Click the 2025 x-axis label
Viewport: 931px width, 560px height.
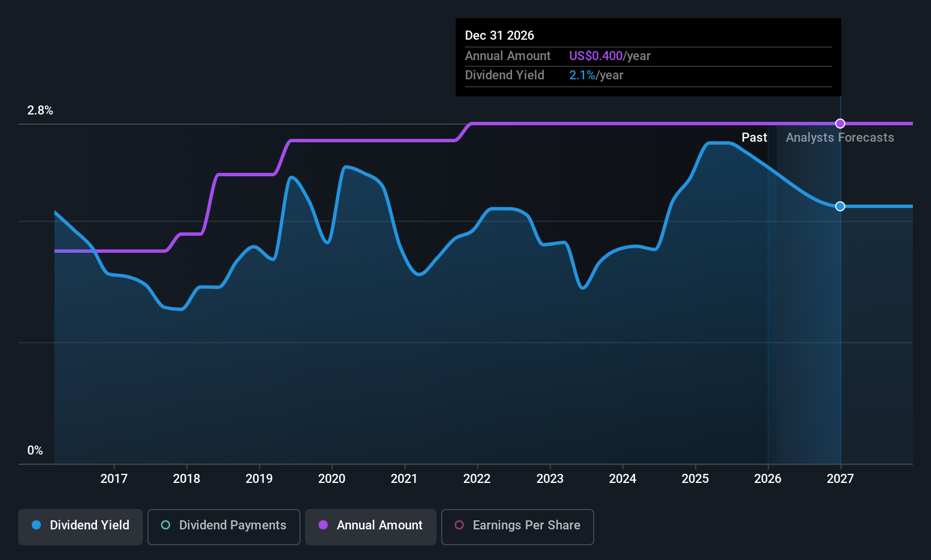(x=695, y=479)
